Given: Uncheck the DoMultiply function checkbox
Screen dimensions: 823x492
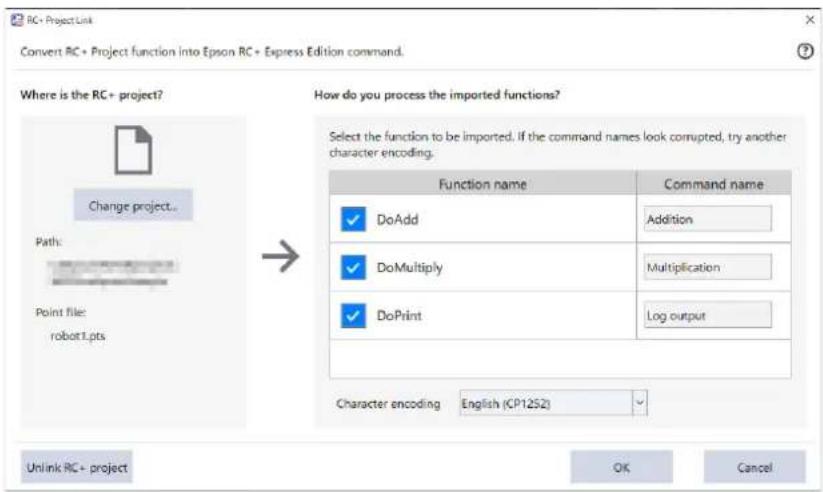Looking at the screenshot, I should coord(353,267).
